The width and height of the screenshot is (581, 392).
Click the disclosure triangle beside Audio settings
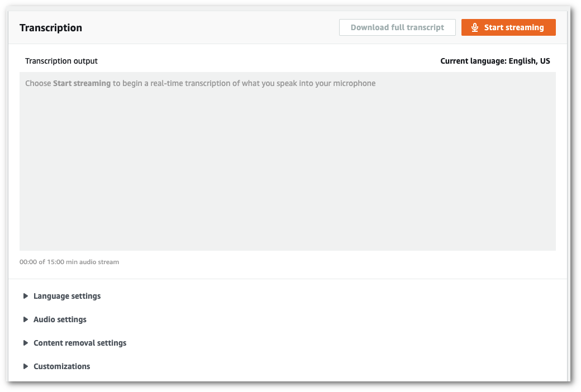tap(26, 319)
